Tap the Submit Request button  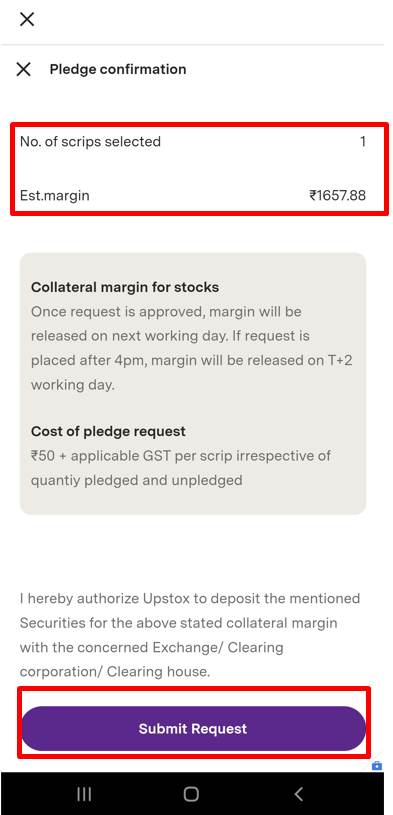[x=193, y=728]
